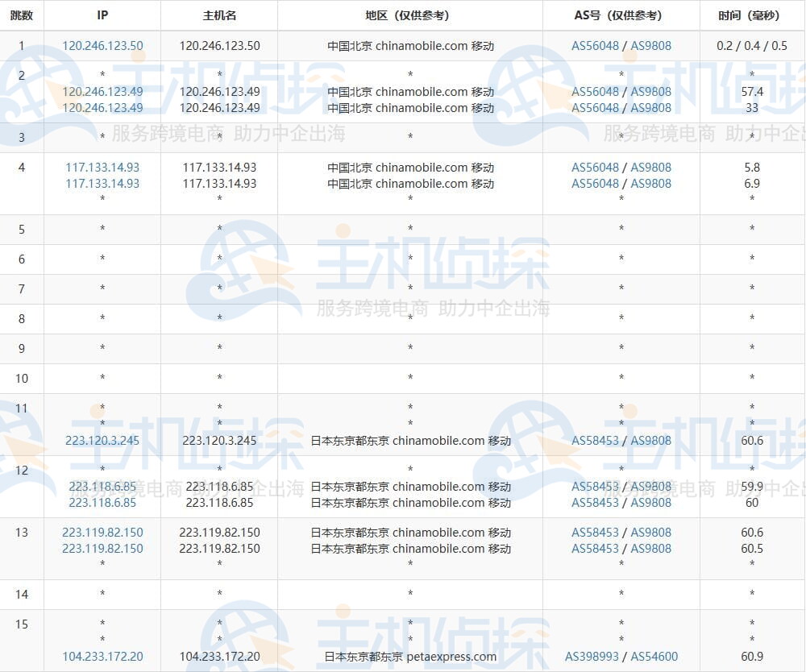Click the IP column header
The height and width of the screenshot is (672, 806).
102,15
